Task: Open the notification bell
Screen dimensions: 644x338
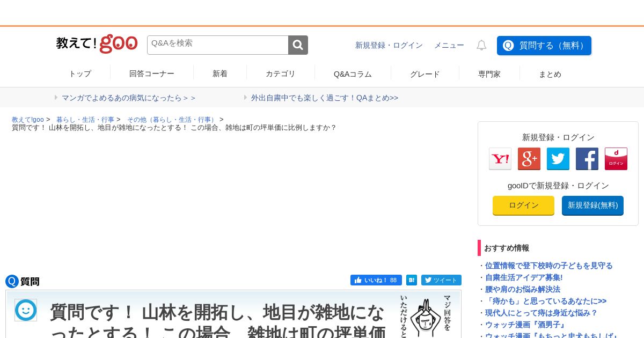Action: coord(481,46)
